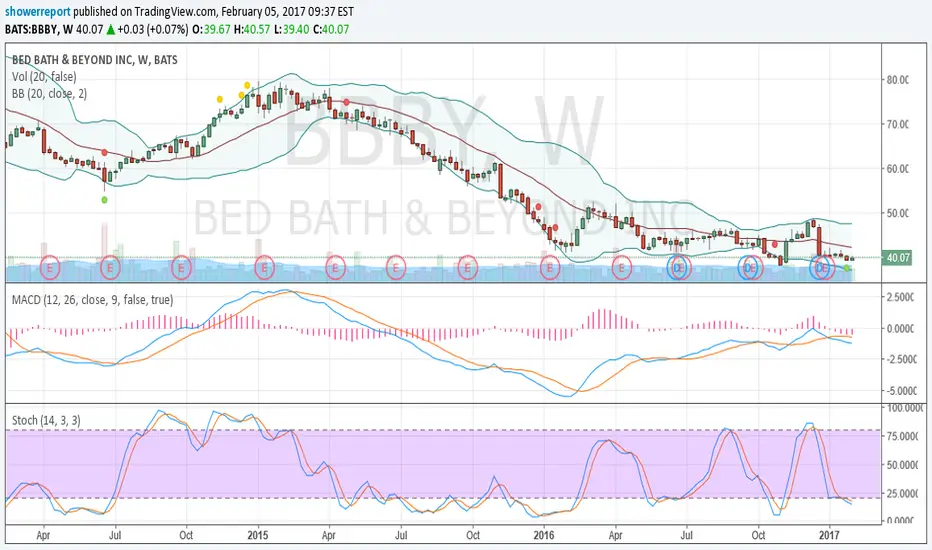This screenshot has width=932, height=550.
Task: Click the +0.03 (+0.07%) change text
Action: tap(153, 29)
